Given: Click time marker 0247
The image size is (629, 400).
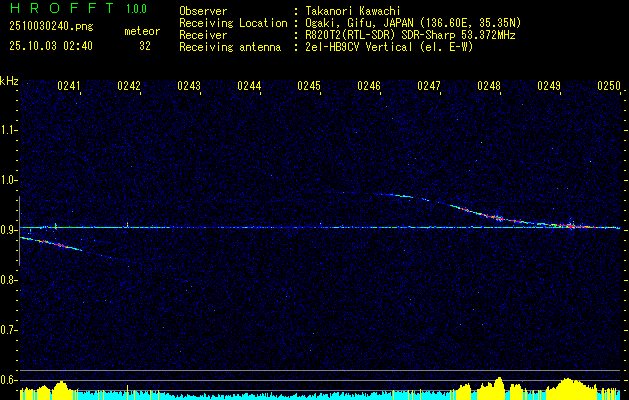Looking at the screenshot, I should tap(429, 86).
